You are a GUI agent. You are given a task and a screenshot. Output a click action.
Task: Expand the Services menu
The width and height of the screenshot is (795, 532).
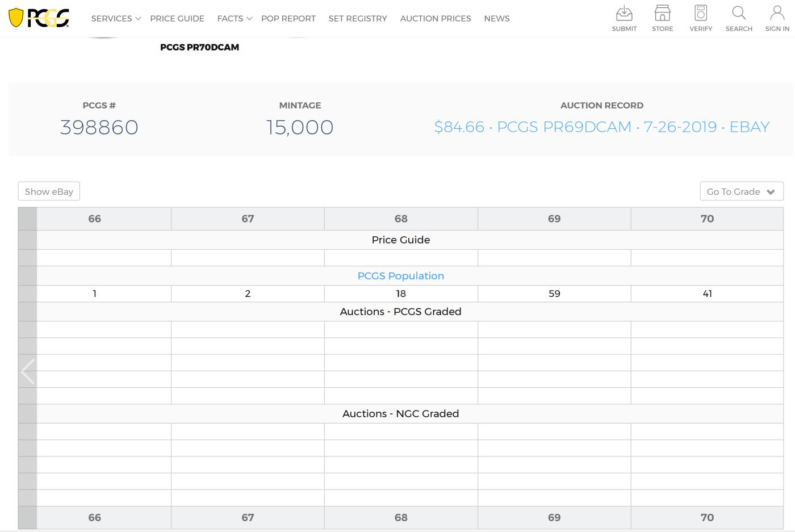tap(116, 19)
